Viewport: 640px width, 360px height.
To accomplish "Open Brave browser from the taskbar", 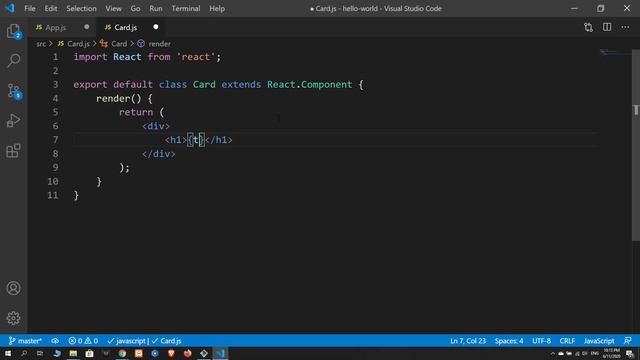I will coord(171,353).
